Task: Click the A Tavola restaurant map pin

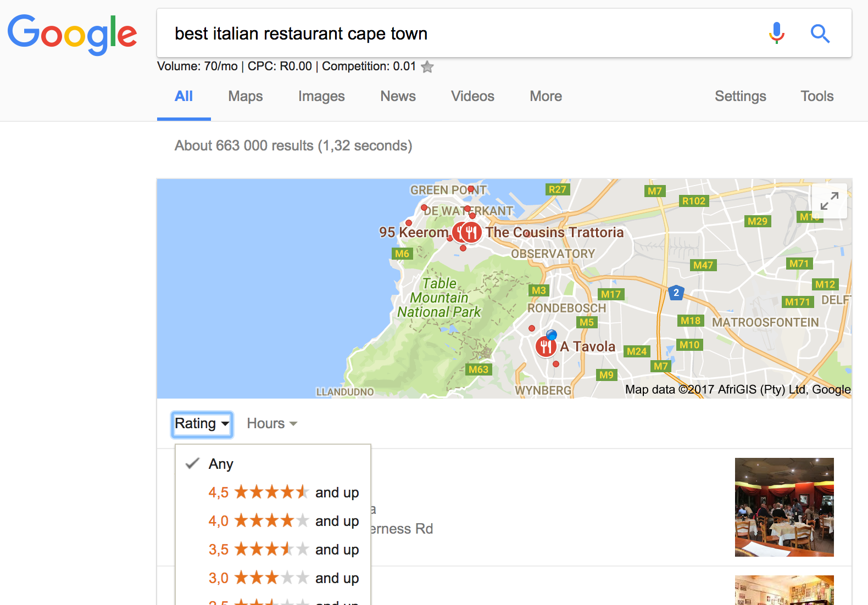Action: point(546,346)
